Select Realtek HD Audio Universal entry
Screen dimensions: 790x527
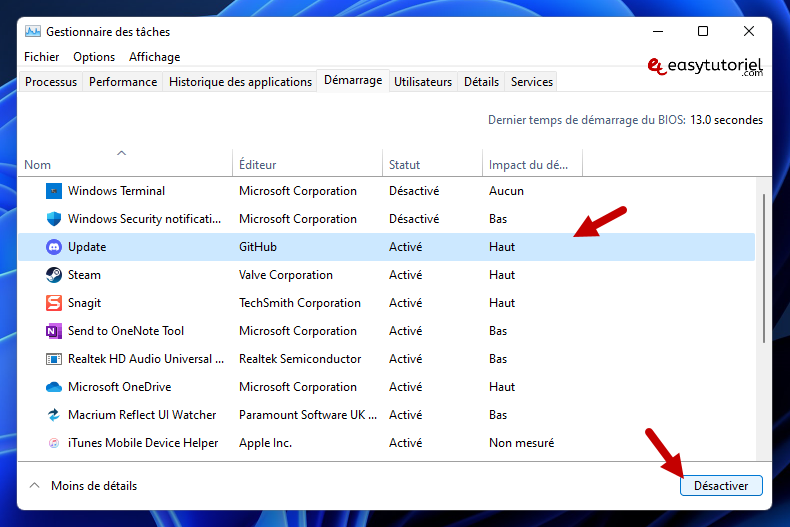[x=146, y=359]
